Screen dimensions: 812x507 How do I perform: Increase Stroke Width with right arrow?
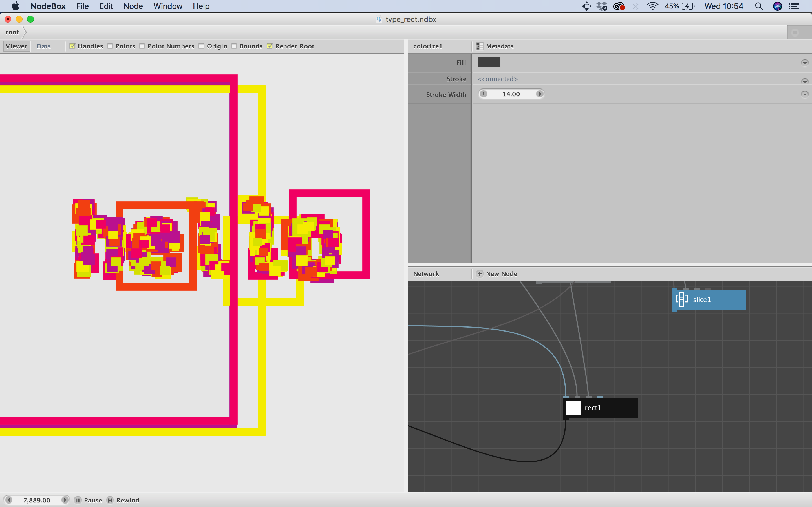540,94
